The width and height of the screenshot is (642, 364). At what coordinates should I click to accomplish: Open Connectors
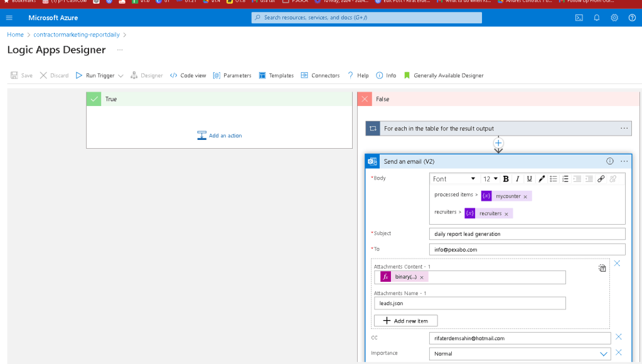[320, 75]
